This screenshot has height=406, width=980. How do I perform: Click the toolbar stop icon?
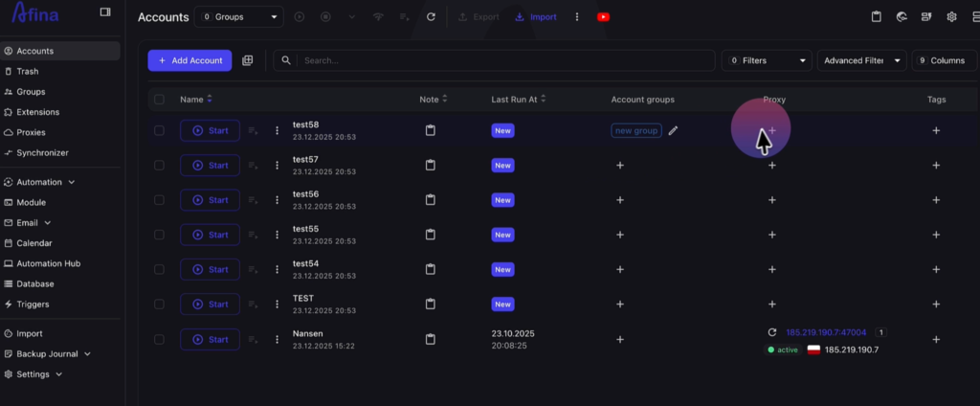(x=325, y=17)
